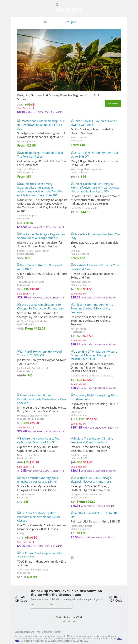Click the right app download badge

coord(61,605)
